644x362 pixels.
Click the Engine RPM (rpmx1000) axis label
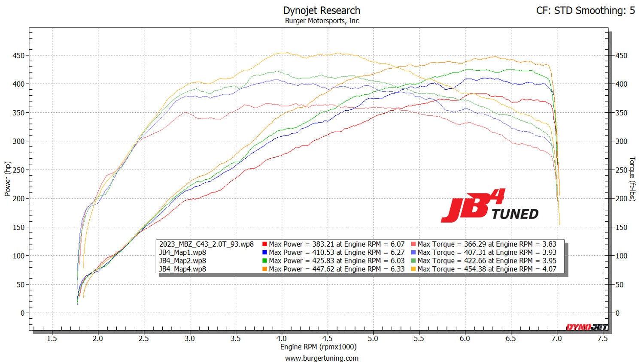pyautogui.click(x=318, y=347)
